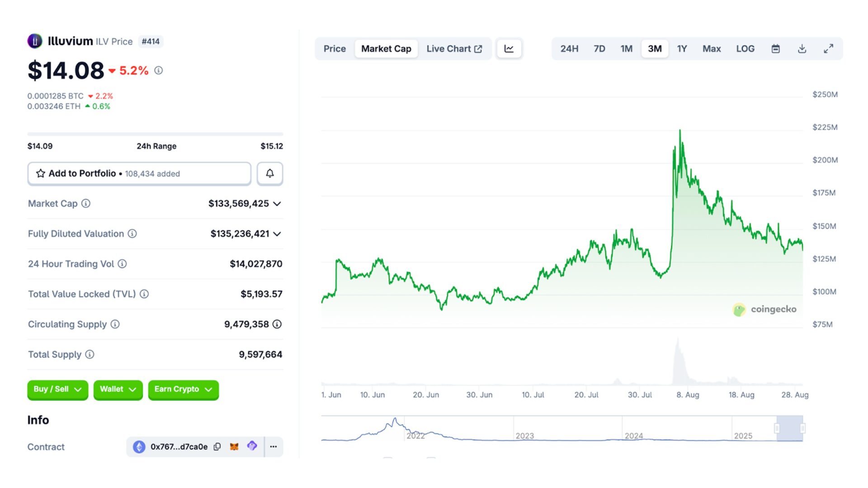Select the 7D time range
This screenshot has height=488, width=868.
(x=599, y=49)
